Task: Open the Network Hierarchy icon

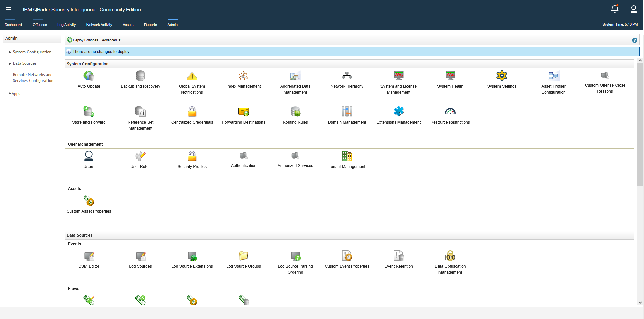Action: click(347, 76)
